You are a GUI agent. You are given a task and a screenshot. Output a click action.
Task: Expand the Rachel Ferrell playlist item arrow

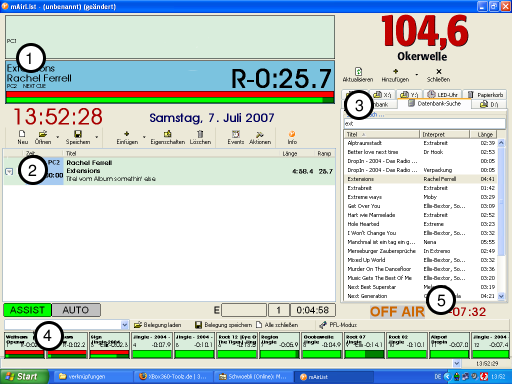pyautogui.click(x=9, y=171)
